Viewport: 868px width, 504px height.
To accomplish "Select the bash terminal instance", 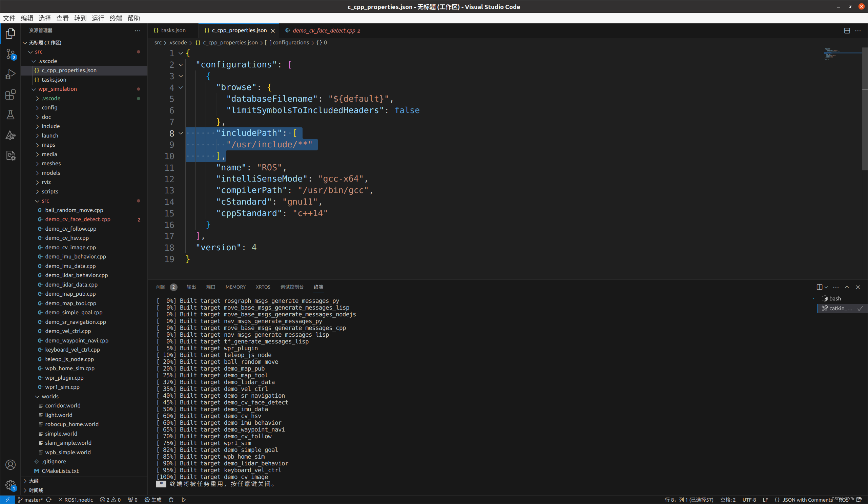I will coord(842,299).
